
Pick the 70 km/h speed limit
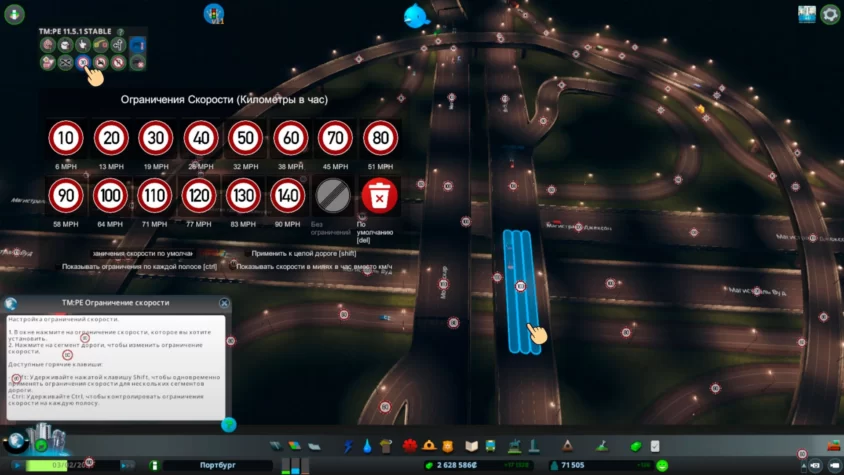335,138
